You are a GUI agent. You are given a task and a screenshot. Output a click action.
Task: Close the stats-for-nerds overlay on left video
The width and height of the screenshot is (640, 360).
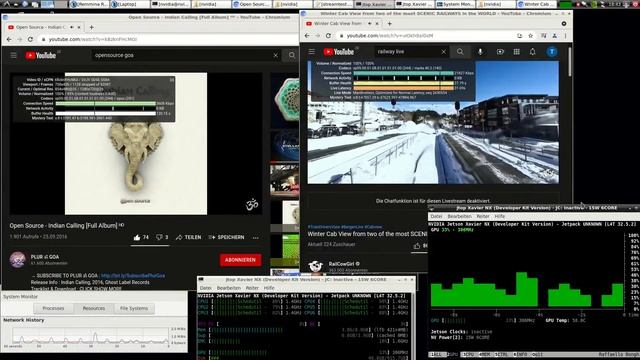[x=172, y=80]
